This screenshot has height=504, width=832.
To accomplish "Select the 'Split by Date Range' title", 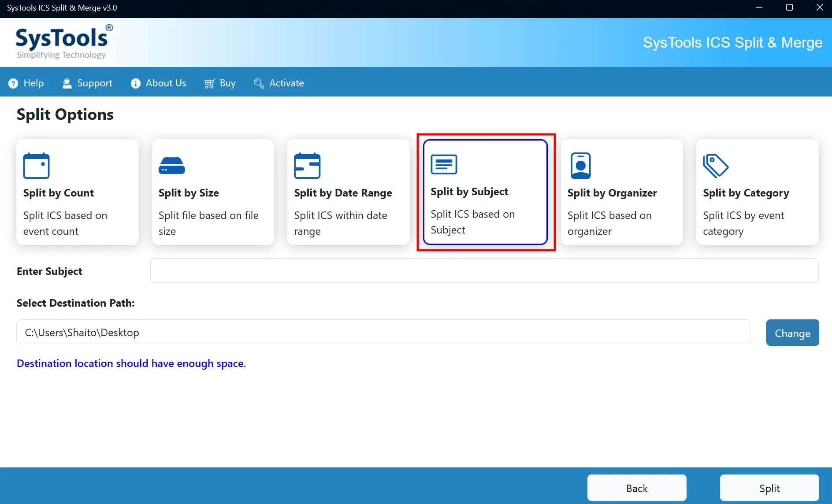I will pyautogui.click(x=343, y=193).
